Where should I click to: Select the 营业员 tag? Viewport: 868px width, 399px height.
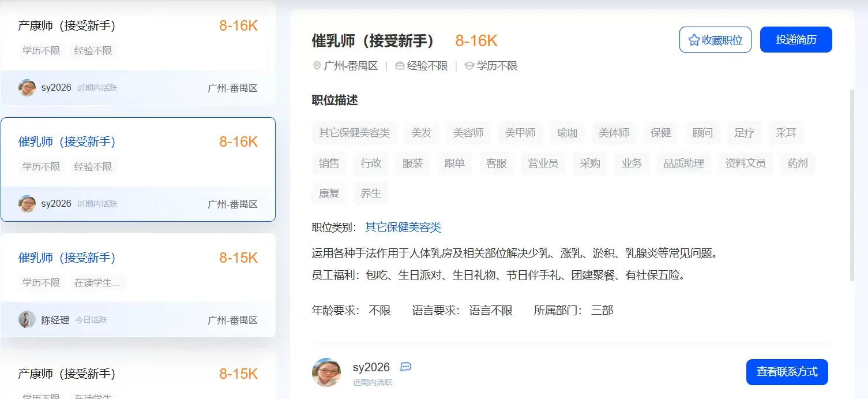(x=543, y=163)
